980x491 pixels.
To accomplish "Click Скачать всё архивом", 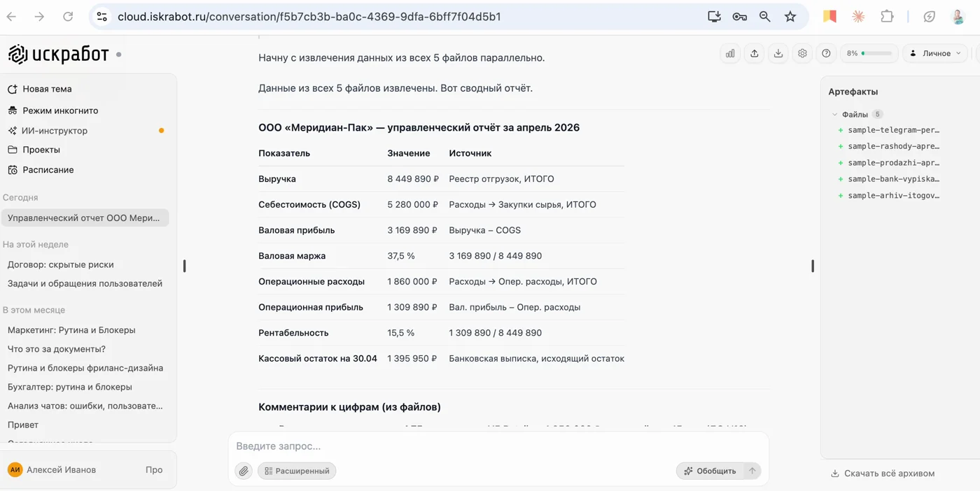I will [x=883, y=474].
